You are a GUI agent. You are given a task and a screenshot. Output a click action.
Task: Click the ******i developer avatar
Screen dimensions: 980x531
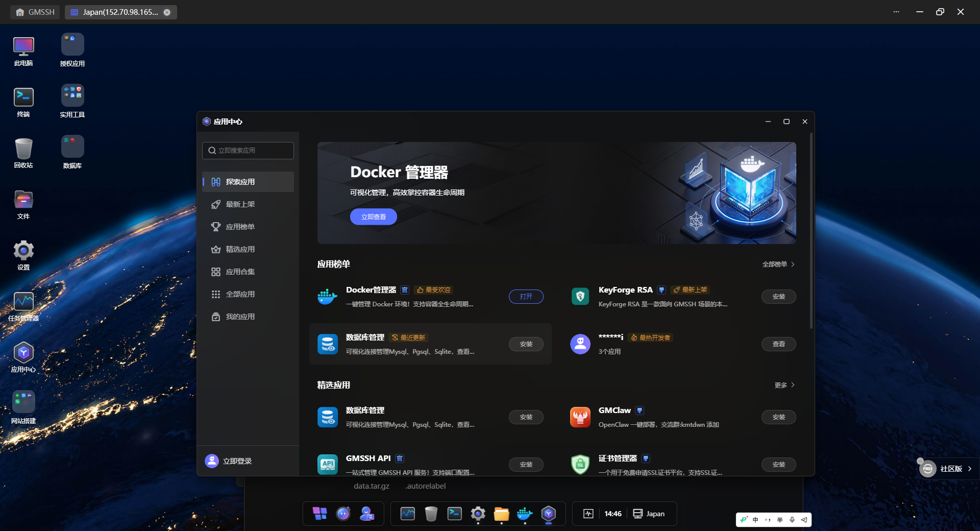pos(580,344)
